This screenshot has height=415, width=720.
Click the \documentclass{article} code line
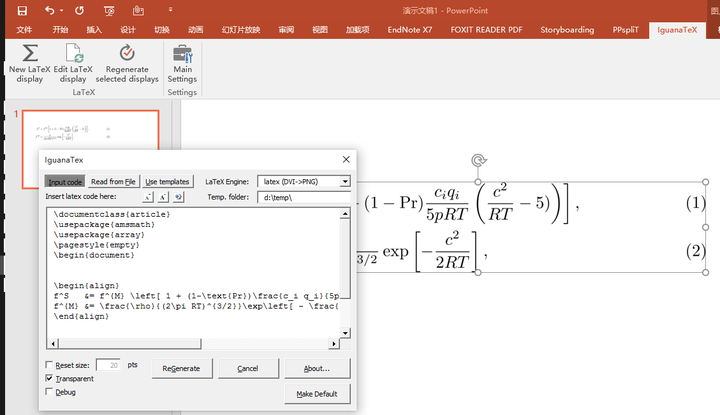[112, 214]
